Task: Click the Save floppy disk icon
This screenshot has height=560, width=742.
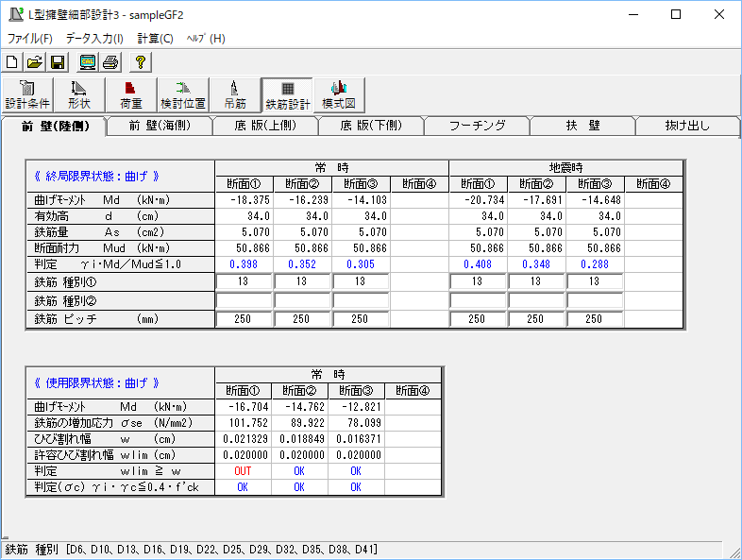Action: point(58,62)
